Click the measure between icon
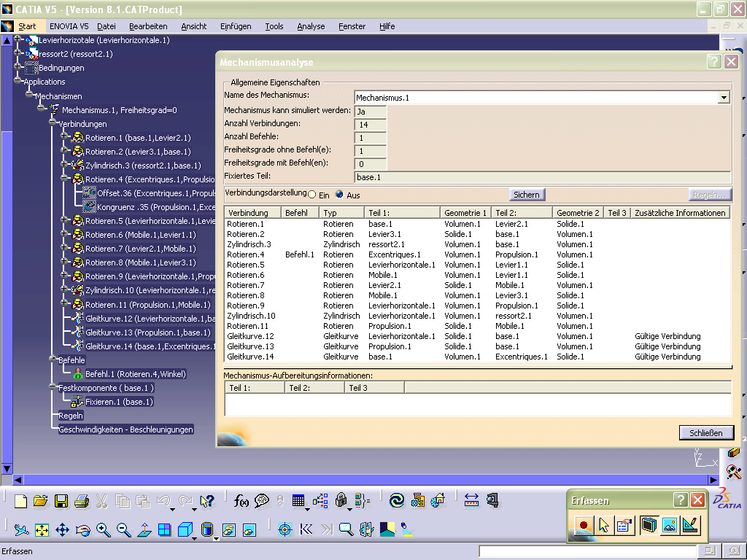The image size is (747, 560). (471, 500)
